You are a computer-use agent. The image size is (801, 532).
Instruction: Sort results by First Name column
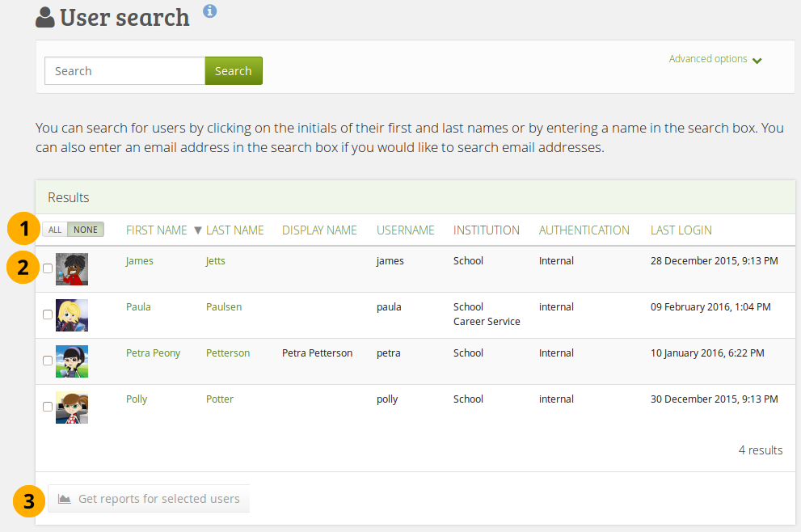click(156, 230)
